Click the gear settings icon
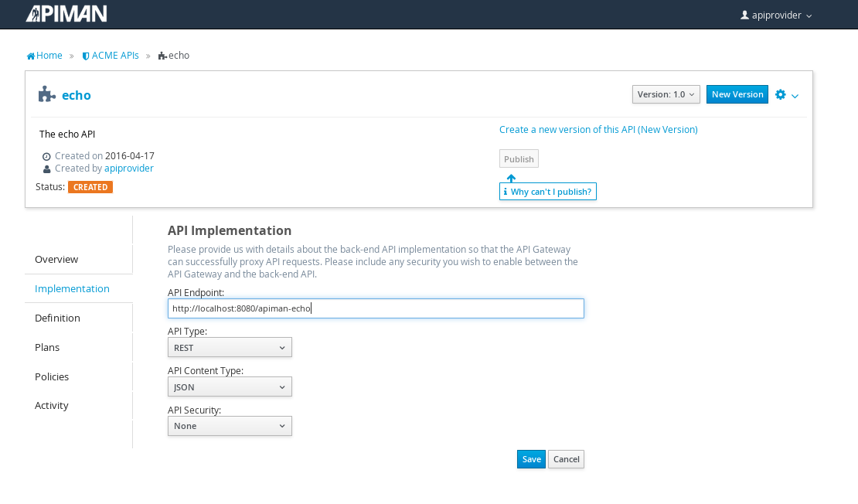The image size is (858, 504). pyautogui.click(x=780, y=94)
